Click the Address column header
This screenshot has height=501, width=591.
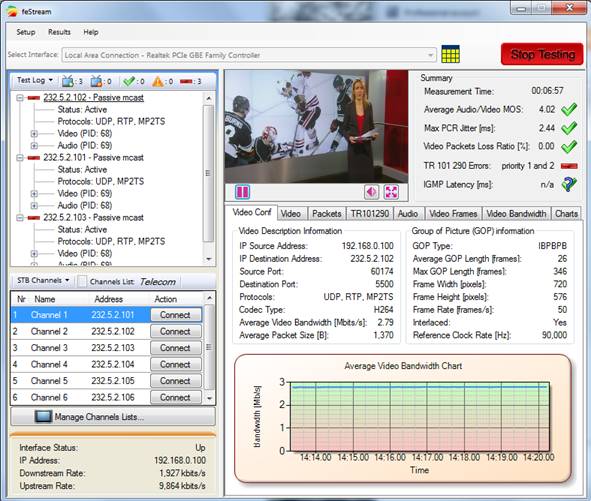(x=109, y=299)
